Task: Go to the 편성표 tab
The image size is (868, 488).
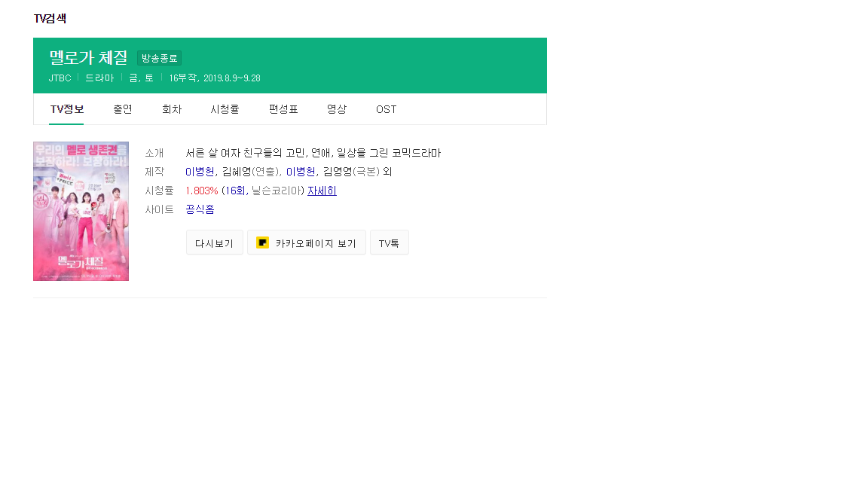Action: click(x=283, y=109)
